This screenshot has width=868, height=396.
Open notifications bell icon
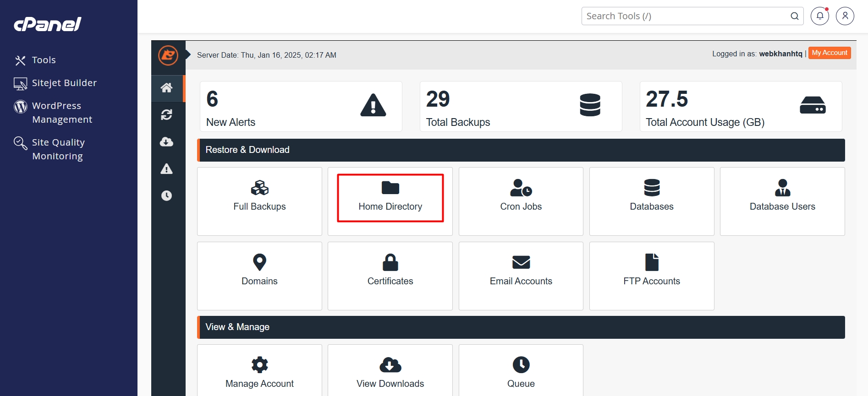(820, 16)
